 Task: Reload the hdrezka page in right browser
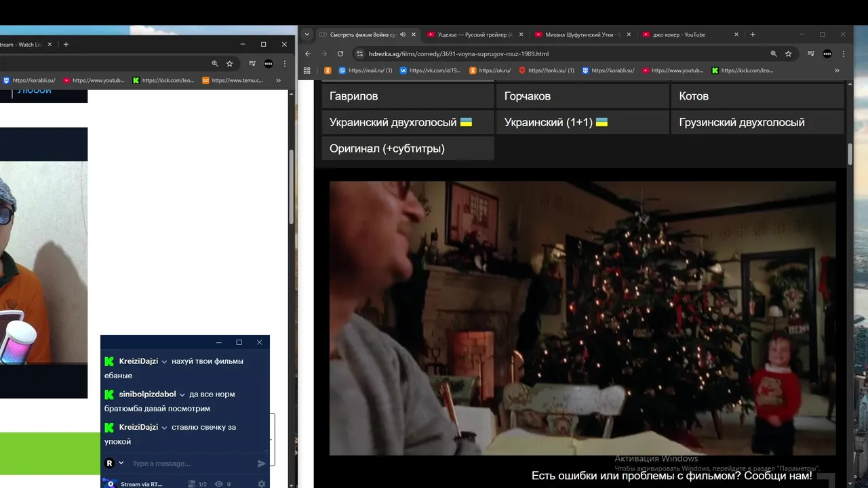(x=340, y=54)
